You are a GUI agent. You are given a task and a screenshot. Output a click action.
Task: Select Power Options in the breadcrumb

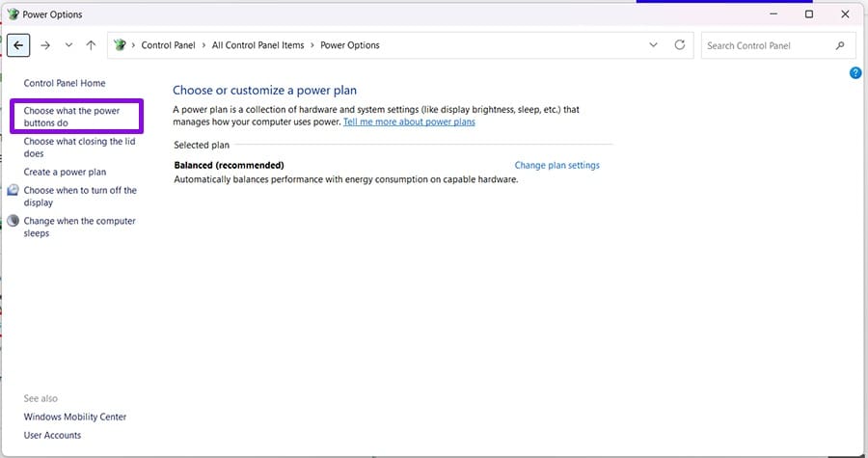350,45
